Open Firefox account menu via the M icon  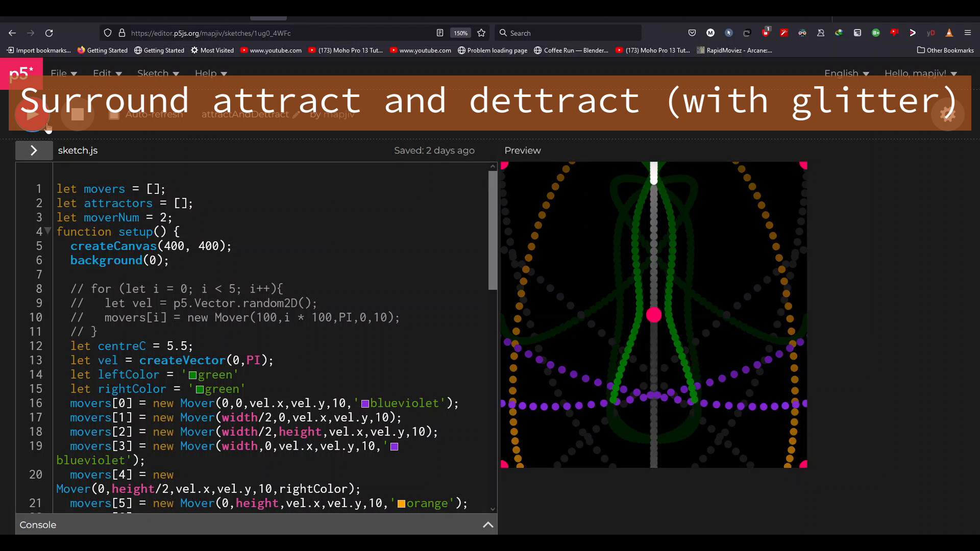710,33
